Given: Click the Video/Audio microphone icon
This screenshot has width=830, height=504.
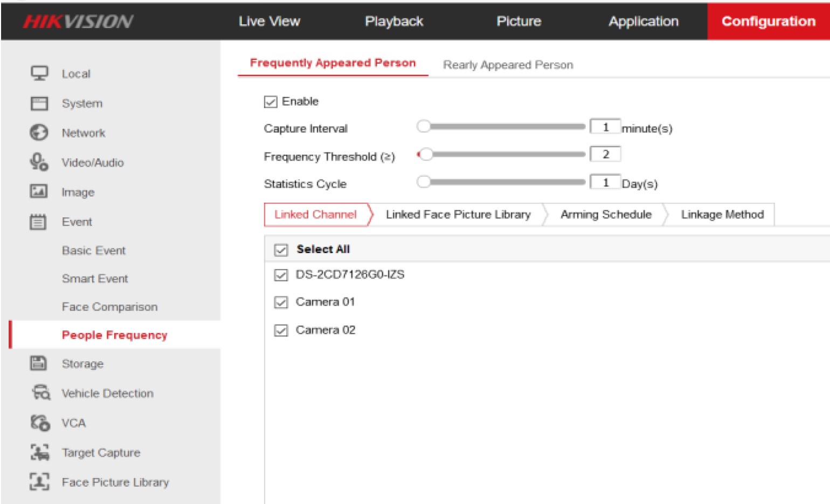Looking at the screenshot, I should point(39,162).
